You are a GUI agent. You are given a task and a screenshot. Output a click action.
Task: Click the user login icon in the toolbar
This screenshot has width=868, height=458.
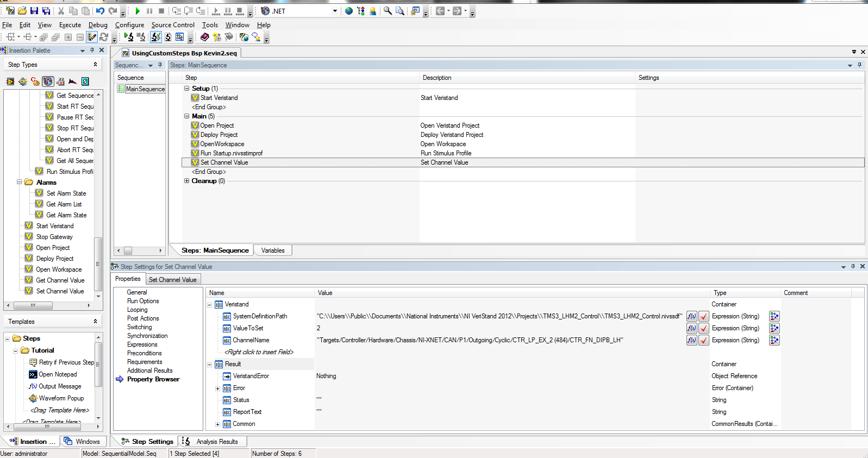click(373, 11)
